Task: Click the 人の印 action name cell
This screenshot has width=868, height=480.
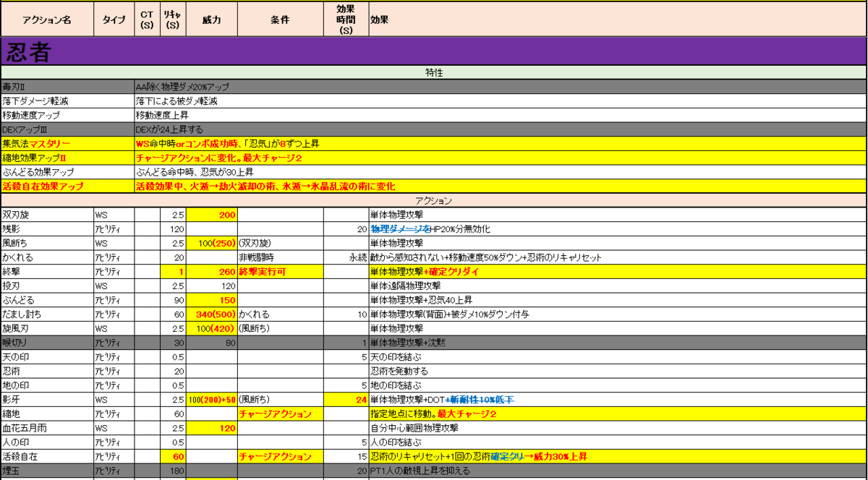Action: (47, 442)
